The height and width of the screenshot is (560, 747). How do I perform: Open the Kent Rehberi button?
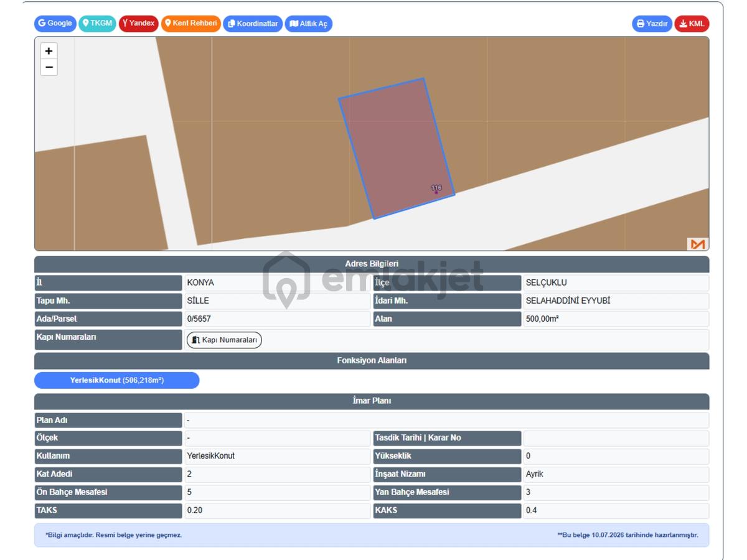(x=191, y=24)
